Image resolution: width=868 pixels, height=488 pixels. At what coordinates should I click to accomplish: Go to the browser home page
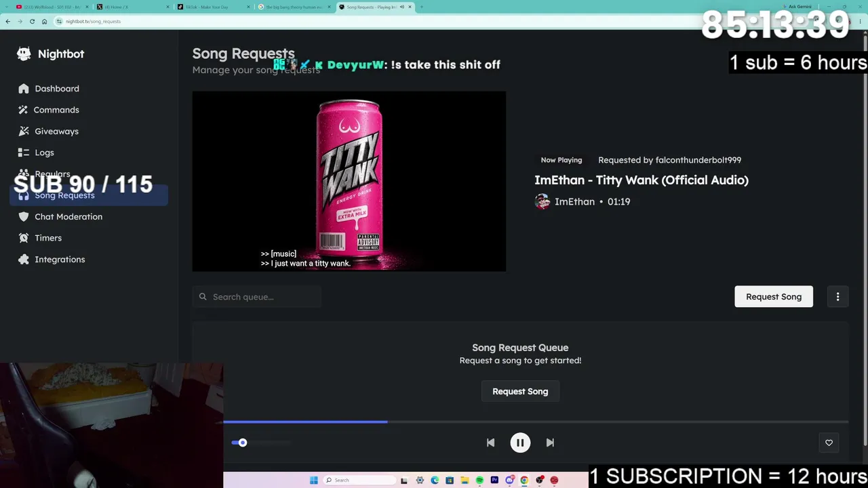(44, 22)
